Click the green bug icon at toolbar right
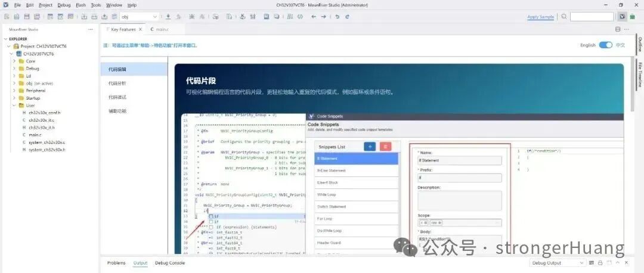The image size is (644, 273). coord(632,17)
